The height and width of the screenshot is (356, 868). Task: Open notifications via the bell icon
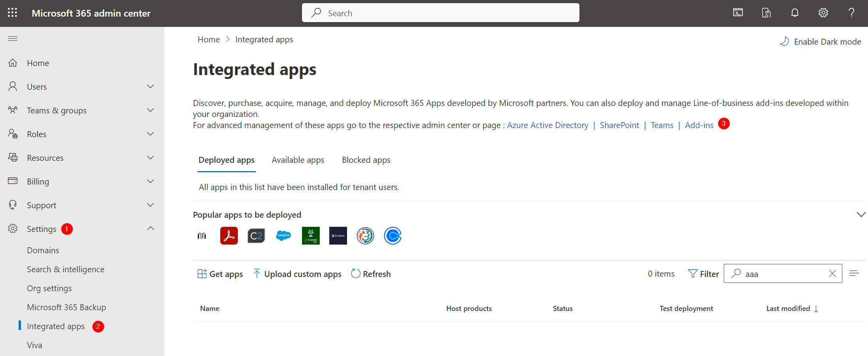794,13
